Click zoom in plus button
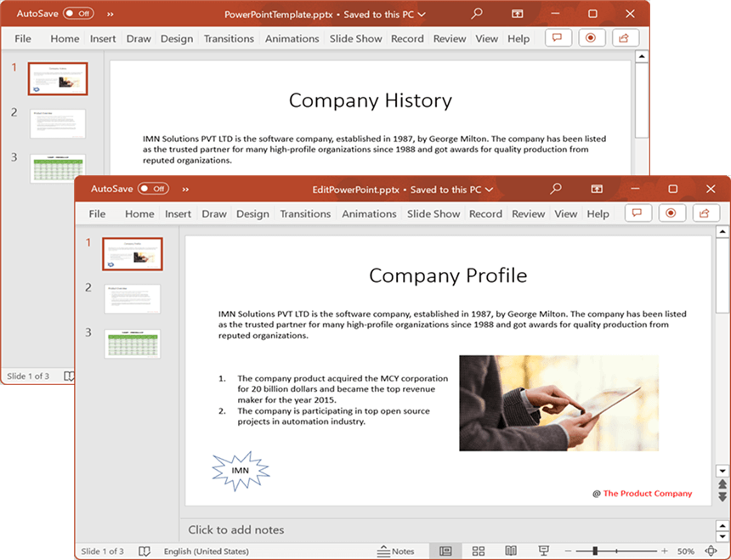731x560 pixels. 665,552
